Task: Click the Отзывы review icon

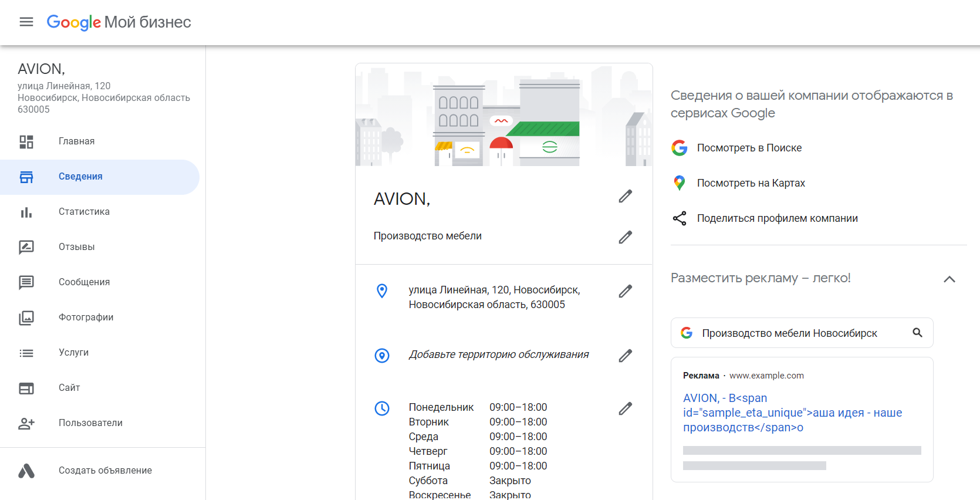Action: [x=26, y=247]
